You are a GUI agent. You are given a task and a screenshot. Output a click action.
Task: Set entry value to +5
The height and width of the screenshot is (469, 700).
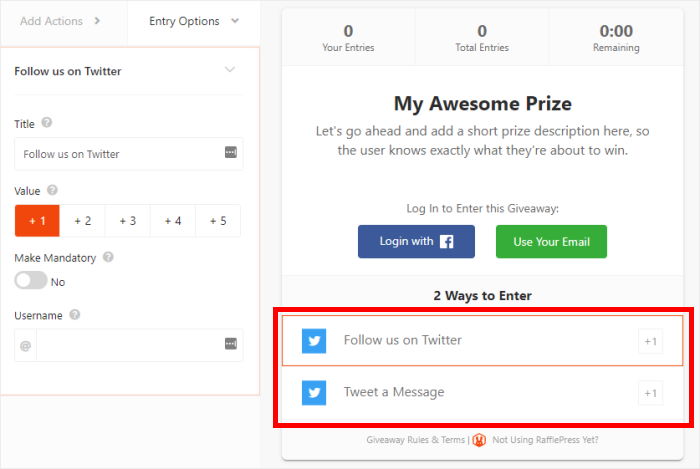[x=217, y=221]
